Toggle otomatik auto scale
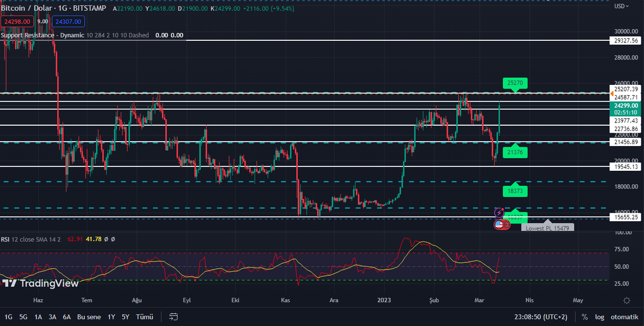This screenshot has width=644, height=326. [x=625, y=317]
